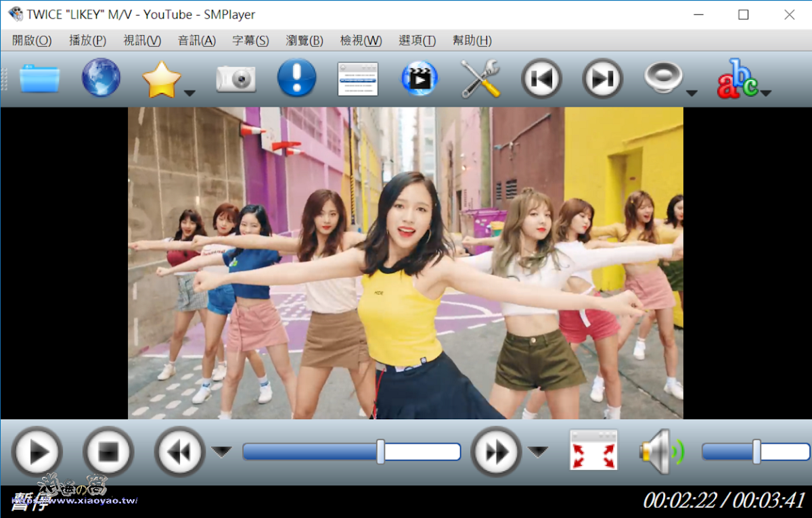Click the abc subtitles icon
The image size is (812, 518).
pyautogui.click(x=737, y=79)
